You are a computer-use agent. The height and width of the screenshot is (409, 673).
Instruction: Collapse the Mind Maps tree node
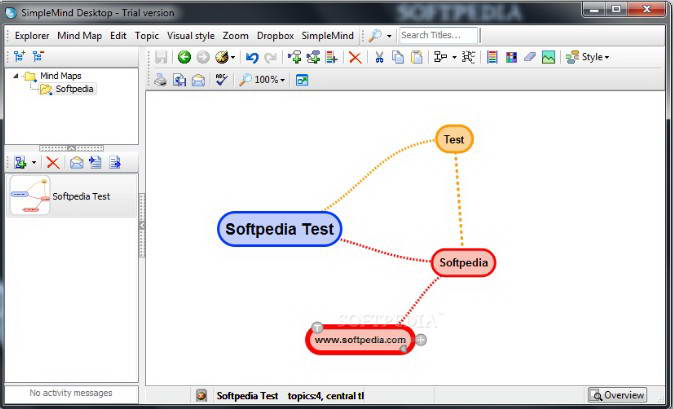click(15, 76)
